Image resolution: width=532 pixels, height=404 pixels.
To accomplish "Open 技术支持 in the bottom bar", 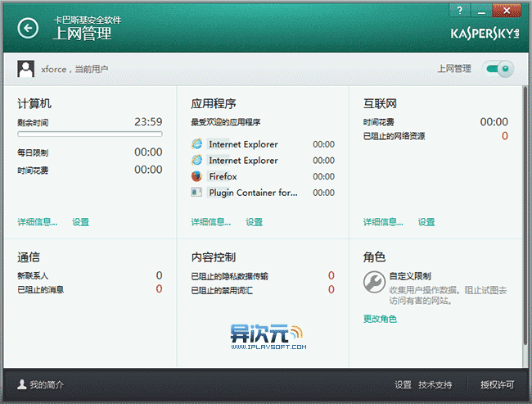I will [435, 384].
